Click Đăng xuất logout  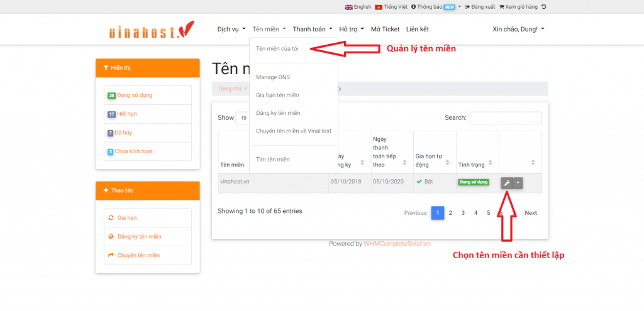(480, 7)
